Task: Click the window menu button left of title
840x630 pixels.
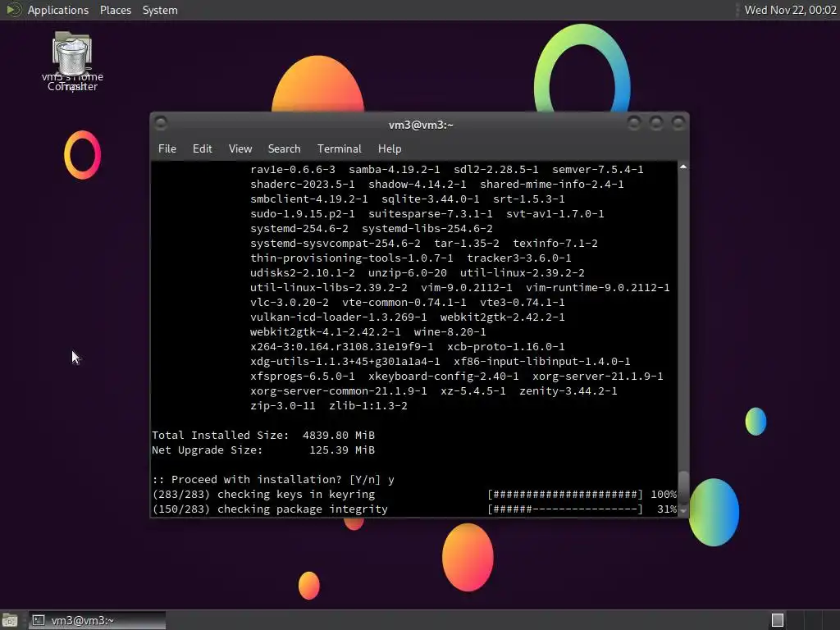Action: [x=161, y=123]
